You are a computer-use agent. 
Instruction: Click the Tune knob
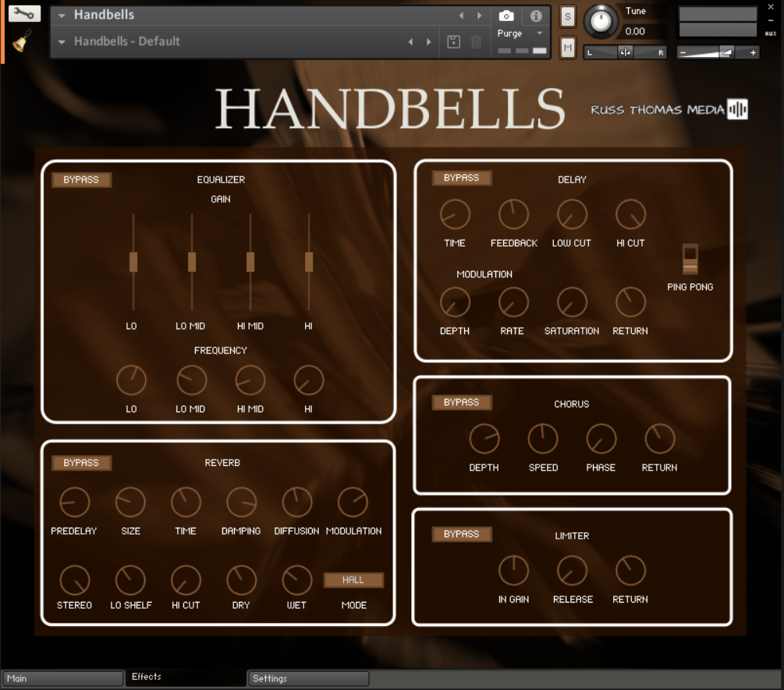tap(601, 21)
